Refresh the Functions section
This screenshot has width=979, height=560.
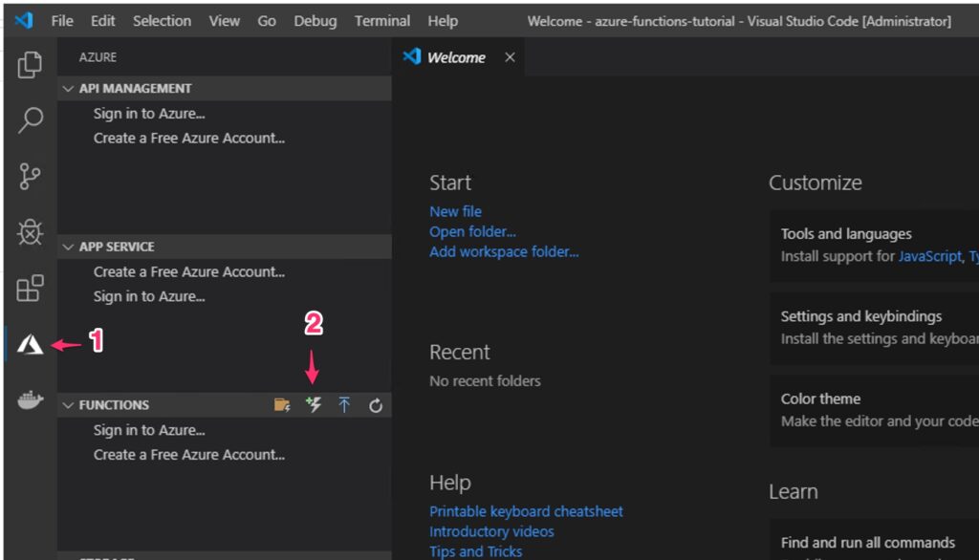[x=376, y=405]
